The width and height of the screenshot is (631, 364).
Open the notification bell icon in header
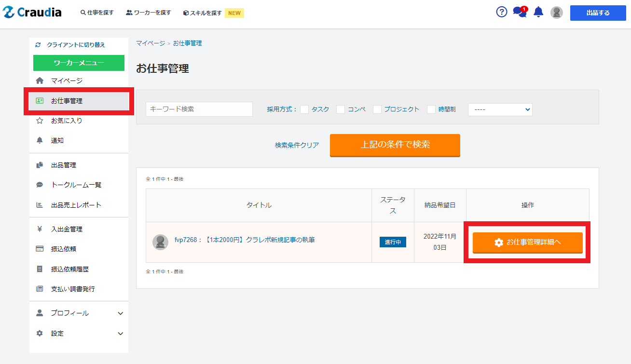pyautogui.click(x=538, y=13)
